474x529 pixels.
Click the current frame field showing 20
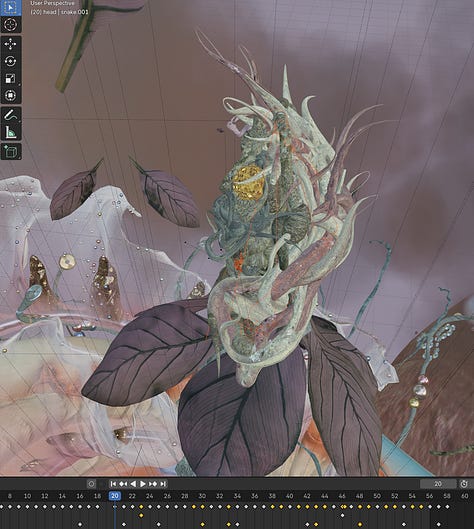pos(438,484)
